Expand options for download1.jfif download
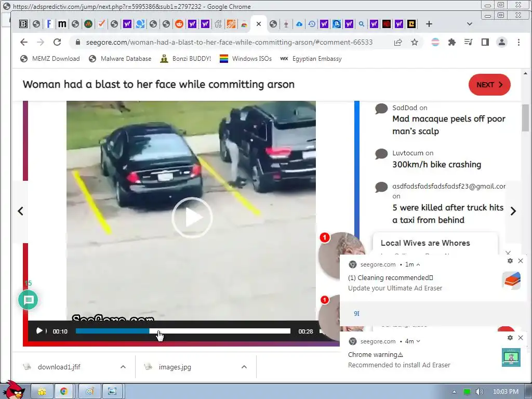Image resolution: width=532 pixels, height=399 pixels. point(123,367)
